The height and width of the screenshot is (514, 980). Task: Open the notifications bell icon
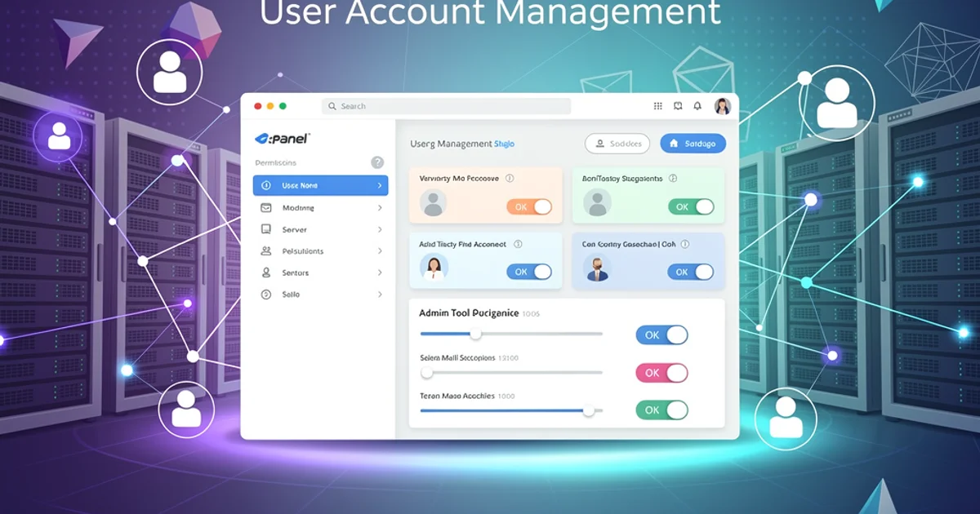[697, 106]
